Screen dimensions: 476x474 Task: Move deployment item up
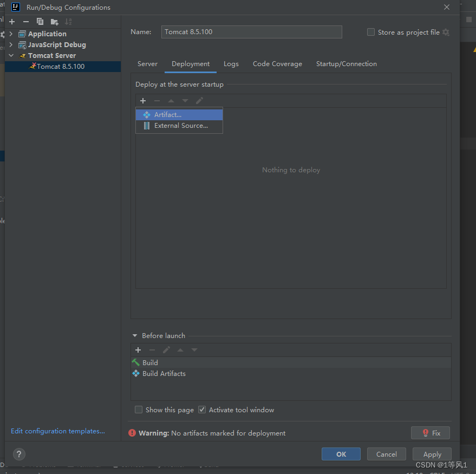tap(171, 101)
